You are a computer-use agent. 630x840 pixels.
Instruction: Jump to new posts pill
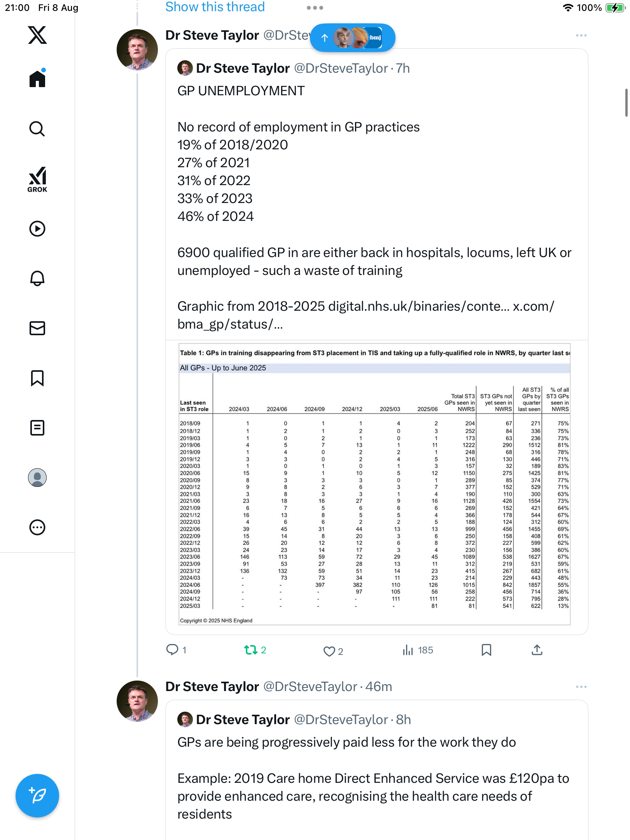352,38
